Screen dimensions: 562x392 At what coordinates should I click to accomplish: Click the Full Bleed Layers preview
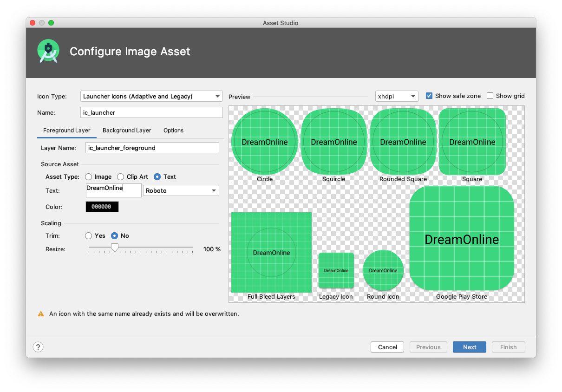point(271,252)
